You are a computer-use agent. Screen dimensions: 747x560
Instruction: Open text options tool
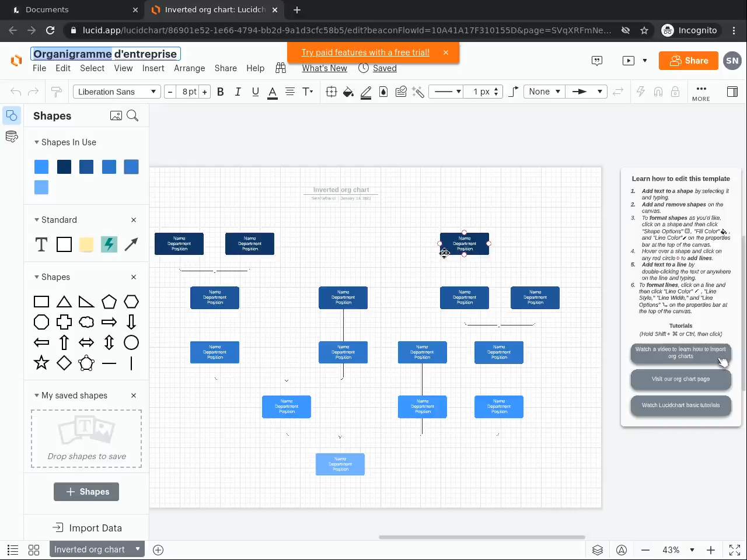[x=308, y=92]
